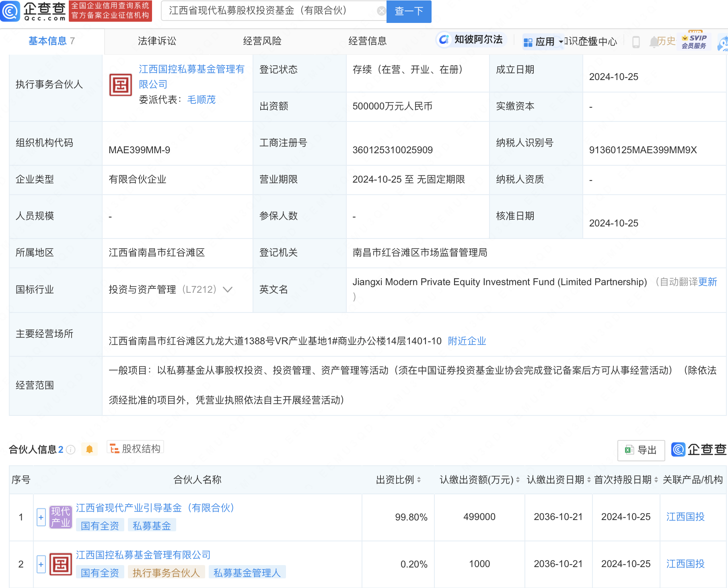The width and height of the screenshot is (728, 588).
Task: Click the orange bell icon beside 合伙人信息
Action: click(89, 449)
